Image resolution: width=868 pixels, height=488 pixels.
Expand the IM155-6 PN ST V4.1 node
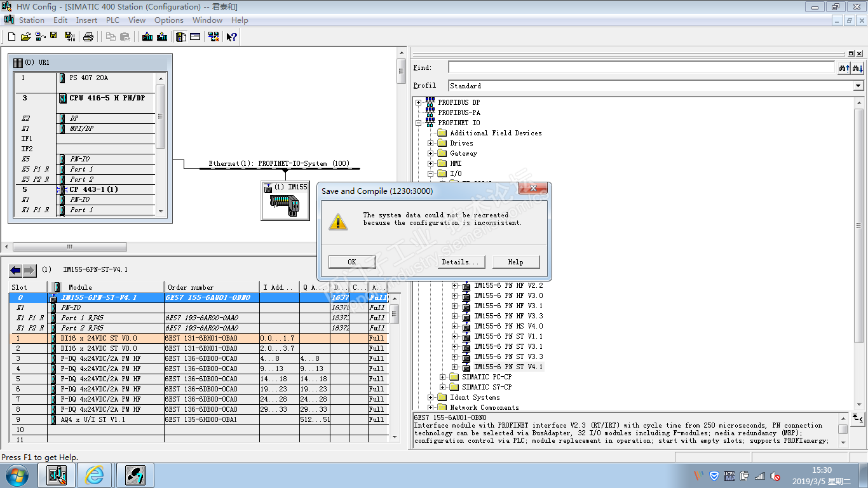pos(454,367)
